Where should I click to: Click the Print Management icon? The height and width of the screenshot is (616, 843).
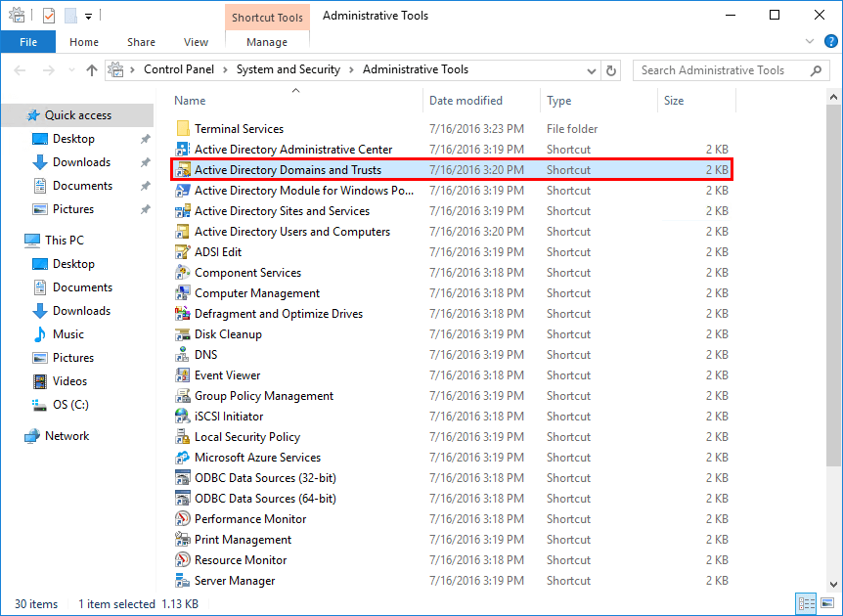click(183, 540)
